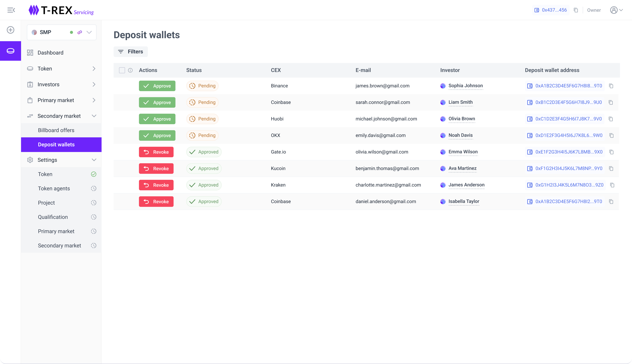Open the Billboard offers page
Image resolution: width=632 pixels, height=364 pixels.
[56, 130]
